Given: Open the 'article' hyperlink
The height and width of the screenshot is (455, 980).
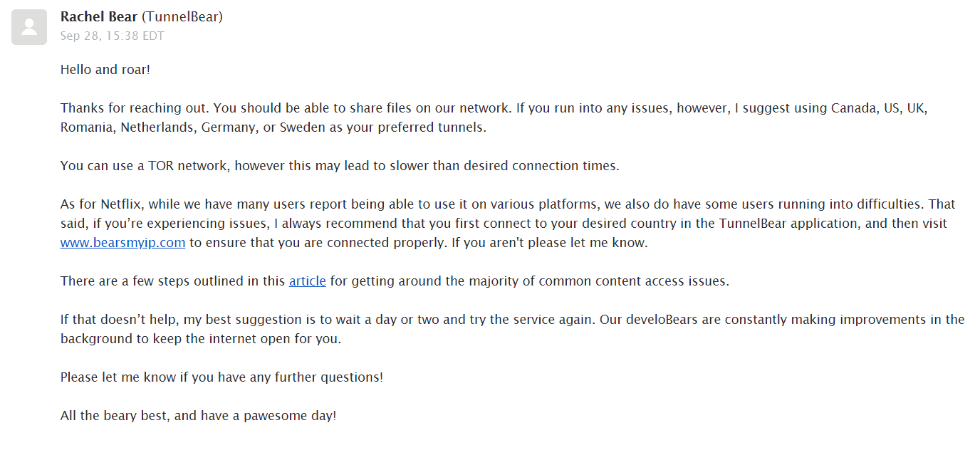Looking at the screenshot, I should coord(308,281).
